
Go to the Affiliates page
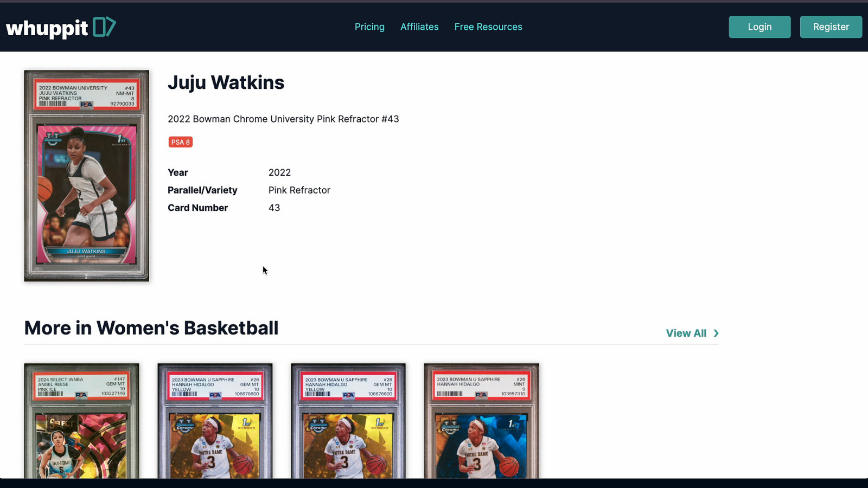tap(419, 27)
